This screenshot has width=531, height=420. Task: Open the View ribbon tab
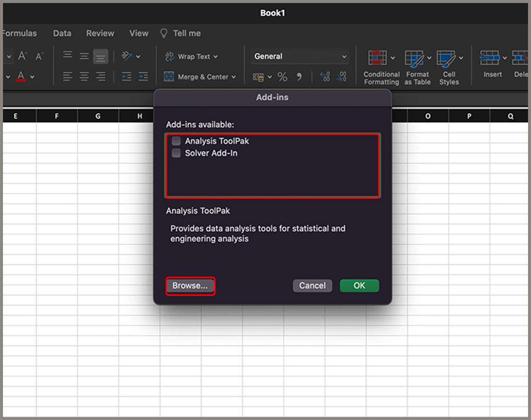(139, 33)
